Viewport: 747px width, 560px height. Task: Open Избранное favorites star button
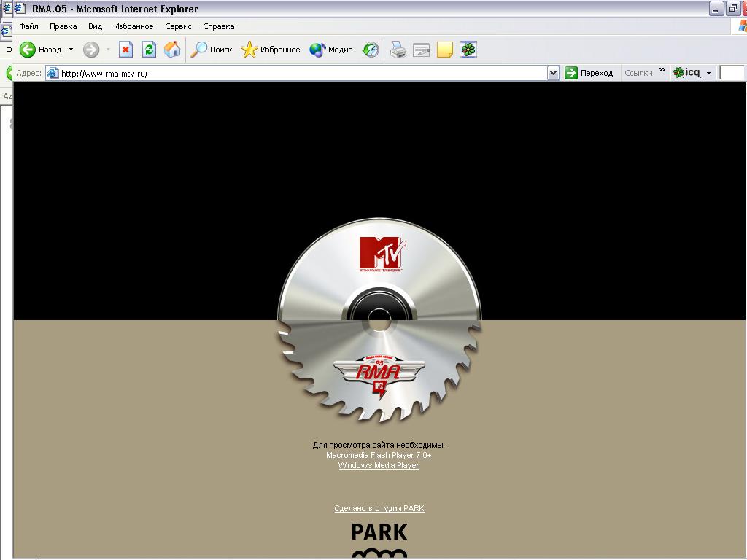pyautogui.click(x=271, y=50)
